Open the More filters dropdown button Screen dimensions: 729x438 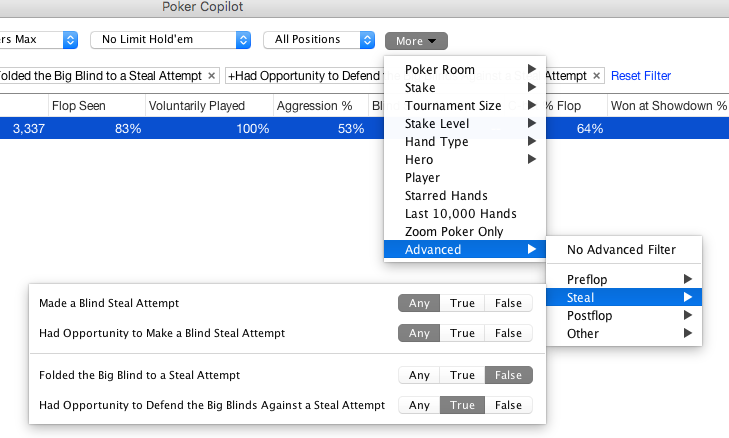(x=416, y=41)
